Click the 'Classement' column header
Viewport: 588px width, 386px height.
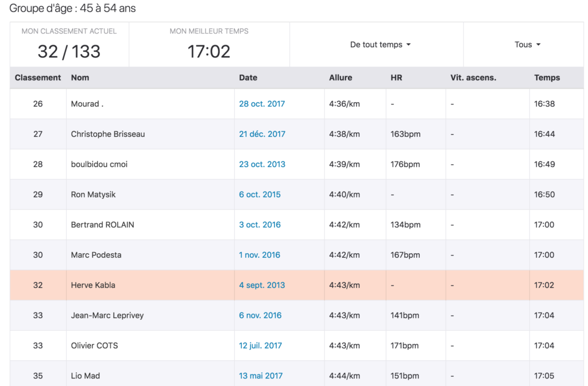coord(38,78)
